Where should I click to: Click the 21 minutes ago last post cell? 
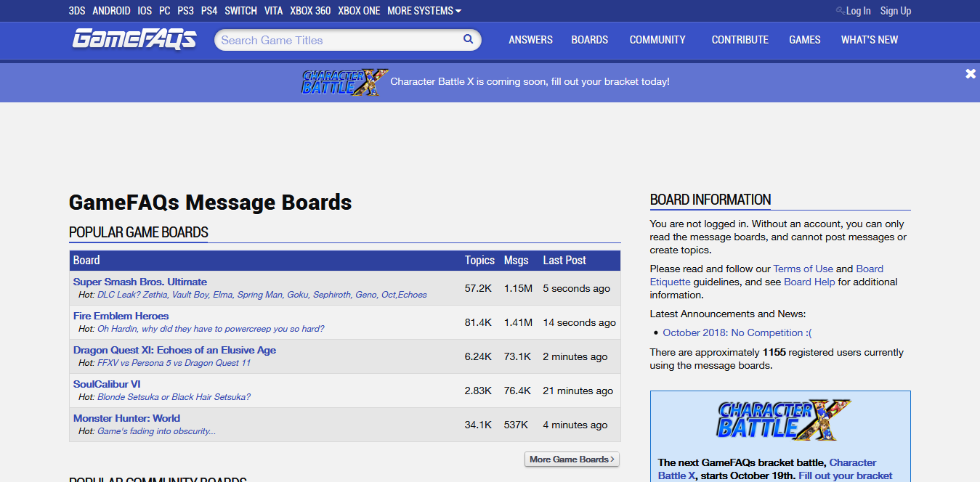578,391
